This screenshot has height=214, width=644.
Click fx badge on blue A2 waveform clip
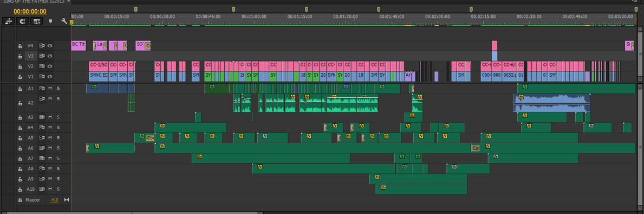(x=521, y=97)
